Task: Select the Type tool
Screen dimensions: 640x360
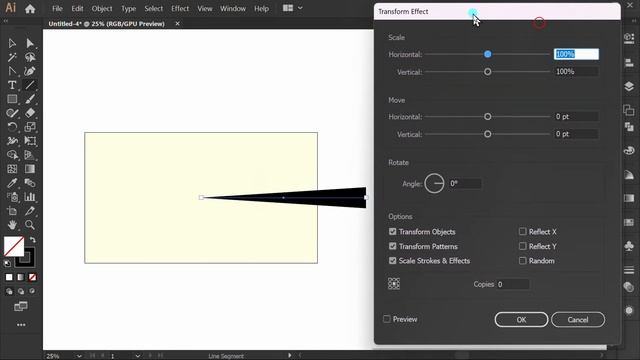Action: 12,85
